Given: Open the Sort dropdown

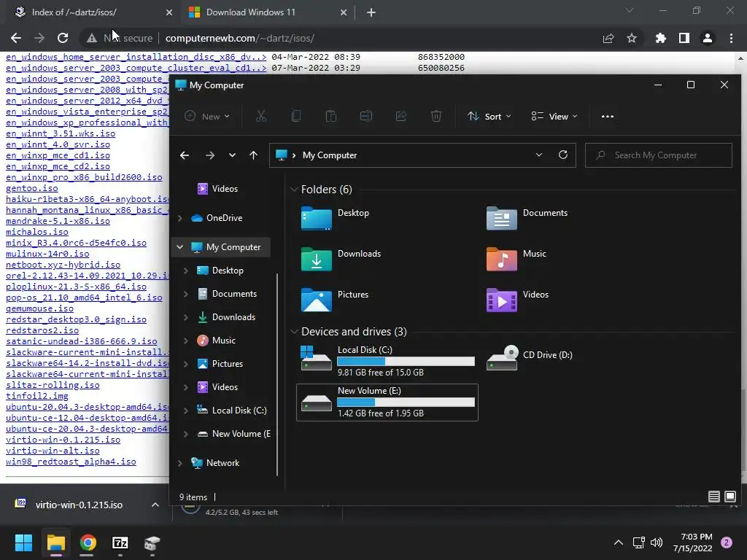Looking at the screenshot, I should 489,116.
